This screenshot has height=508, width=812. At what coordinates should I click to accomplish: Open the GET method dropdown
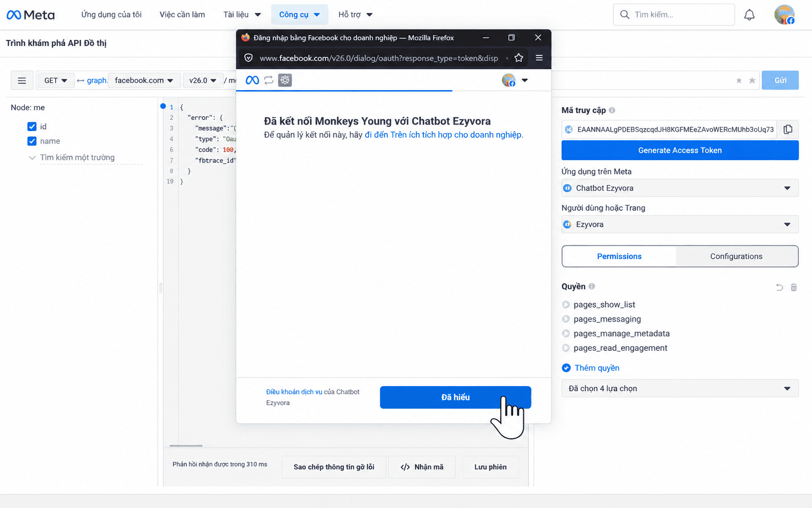click(x=56, y=80)
